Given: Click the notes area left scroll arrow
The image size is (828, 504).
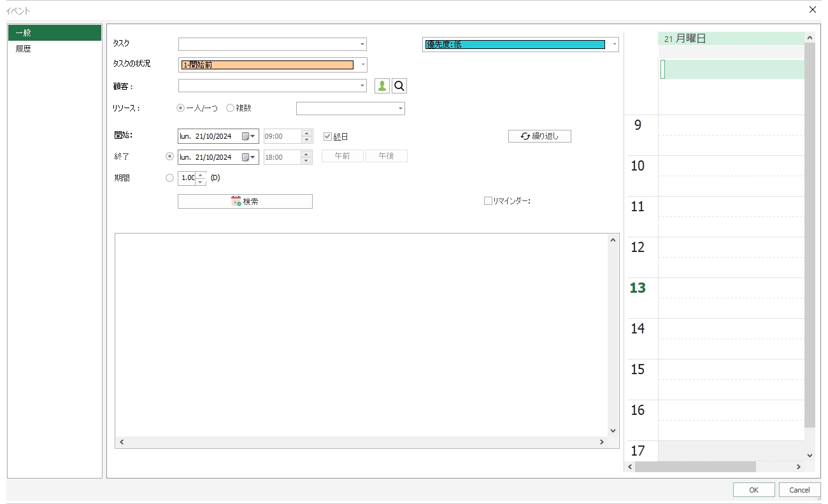Looking at the screenshot, I should coord(122,442).
